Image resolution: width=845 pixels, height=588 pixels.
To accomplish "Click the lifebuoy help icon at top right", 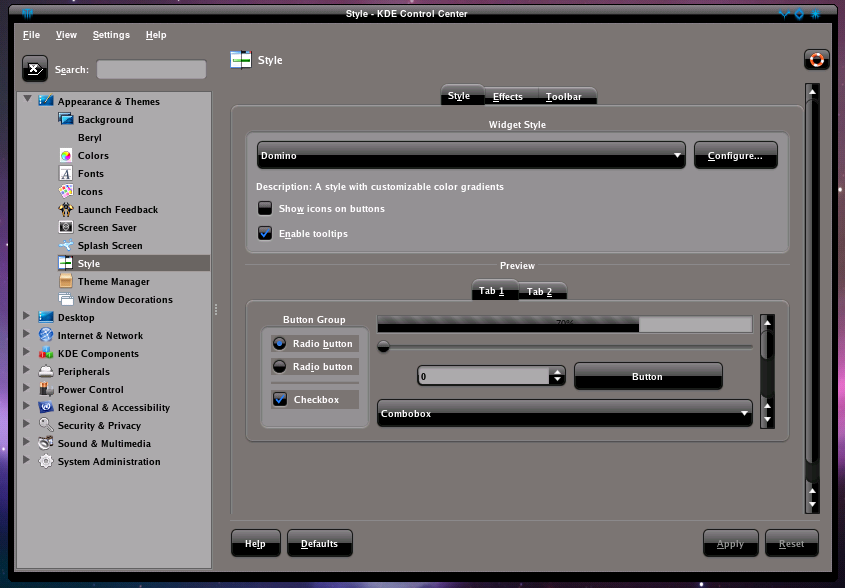I will click(x=816, y=60).
